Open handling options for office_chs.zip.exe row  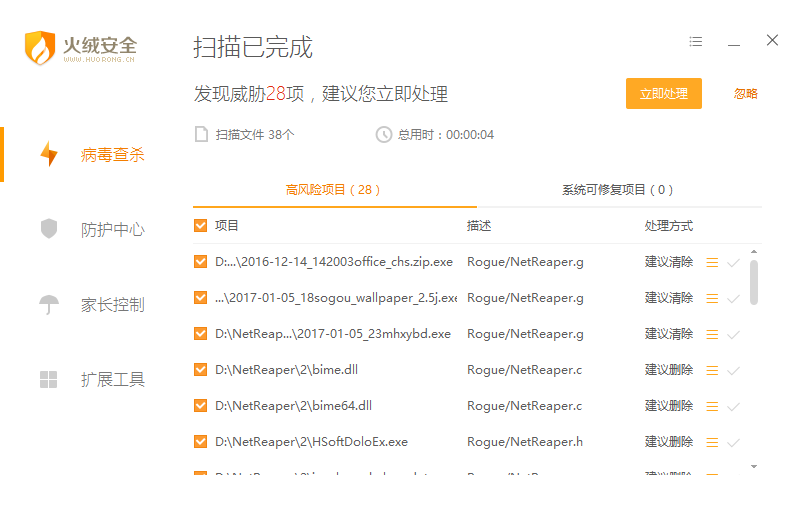pos(712,262)
